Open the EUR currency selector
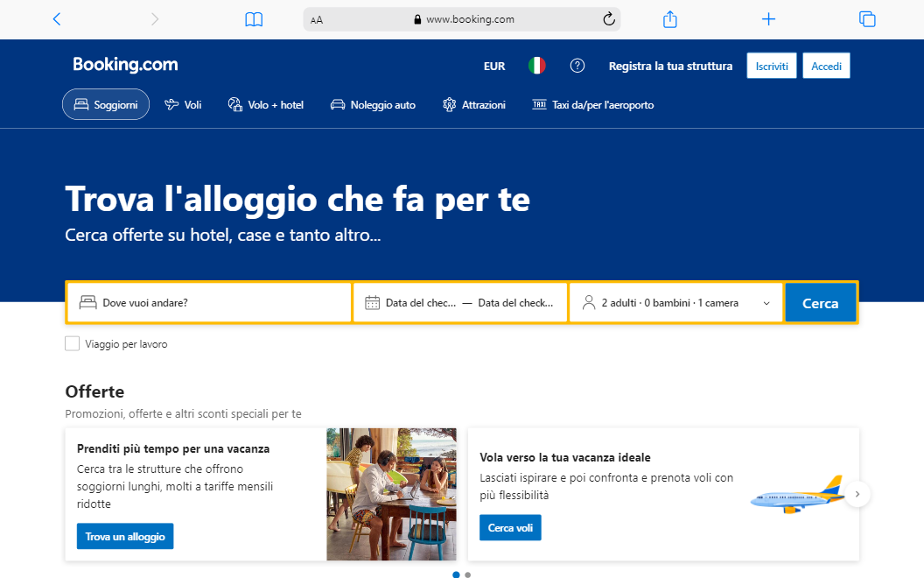The width and height of the screenshot is (924, 578). pos(494,65)
